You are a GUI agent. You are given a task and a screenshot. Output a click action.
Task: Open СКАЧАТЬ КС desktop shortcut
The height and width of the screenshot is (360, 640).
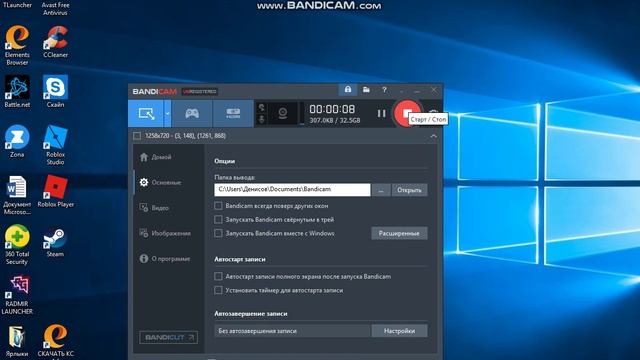(56, 341)
